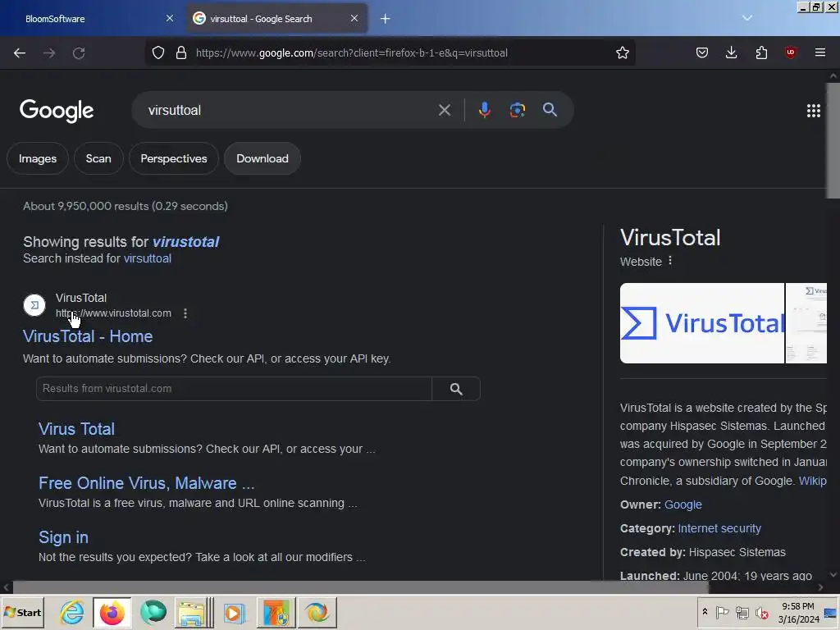The image size is (840, 630).
Task: Open the extensions puzzle icon
Action: (x=761, y=52)
